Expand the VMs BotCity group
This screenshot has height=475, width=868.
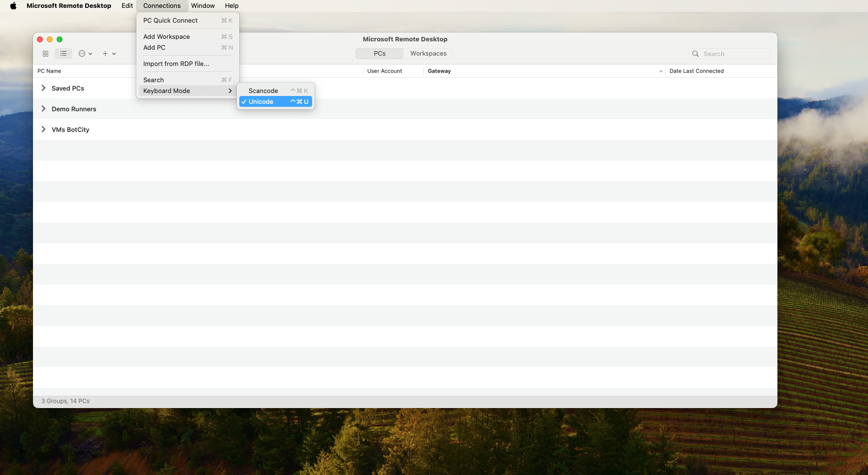click(x=43, y=129)
